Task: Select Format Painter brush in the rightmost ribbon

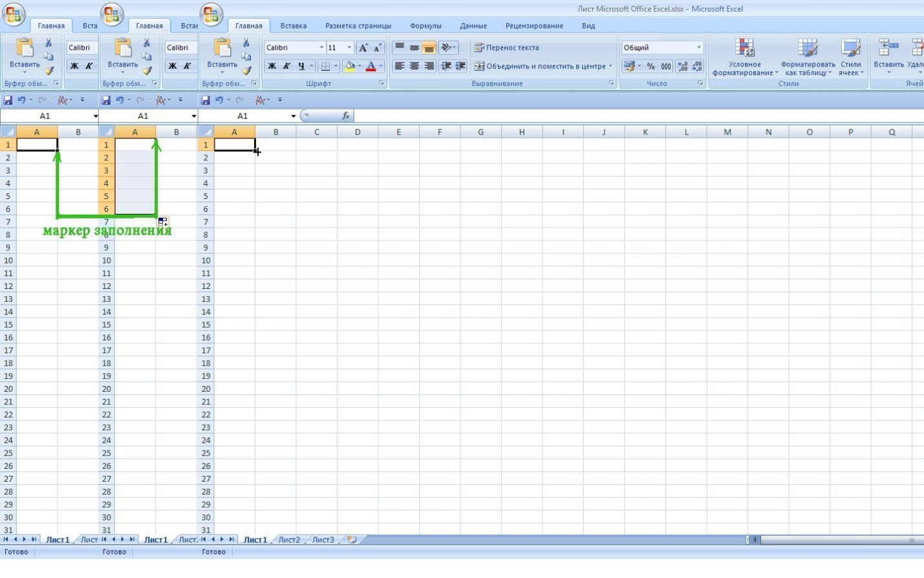Action: coord(246,70)
